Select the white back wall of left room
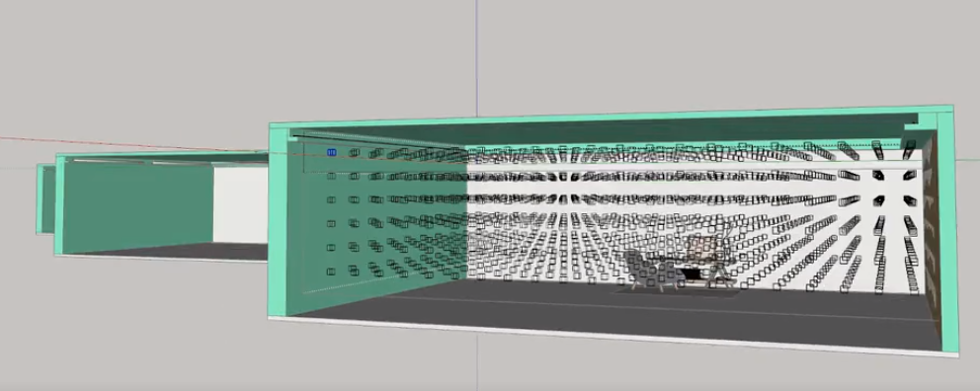 click(240, 204)
